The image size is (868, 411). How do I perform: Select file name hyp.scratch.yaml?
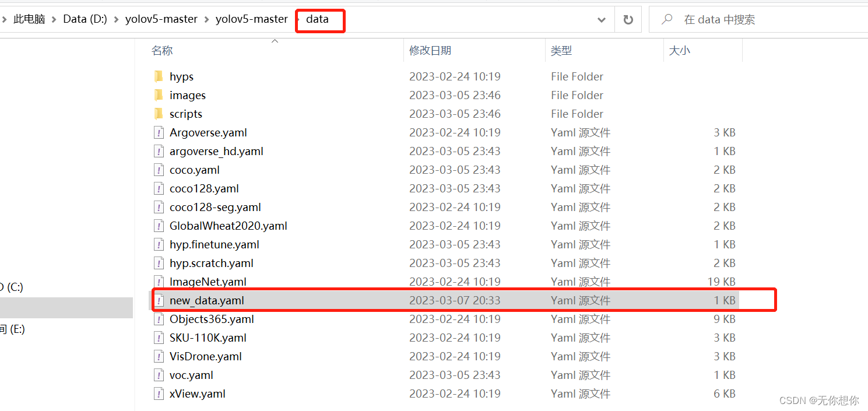212,263
